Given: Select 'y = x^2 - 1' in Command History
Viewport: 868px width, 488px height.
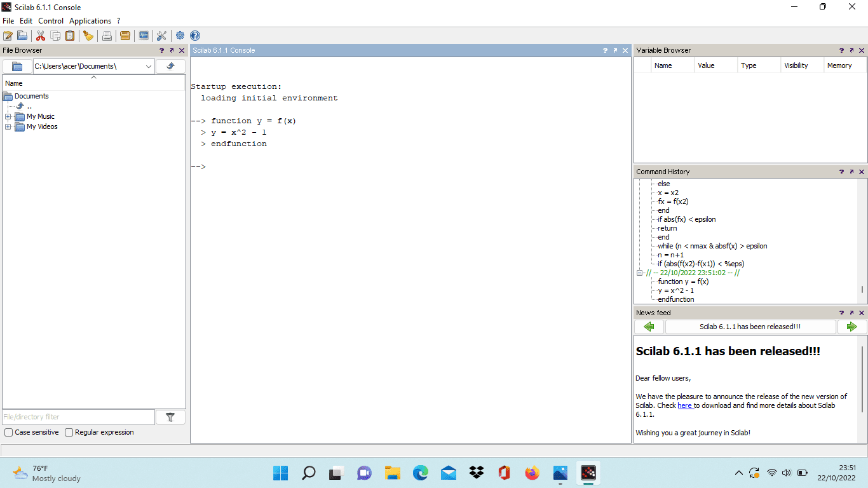Looking at the screenshot, I should [x=676, y=290].
